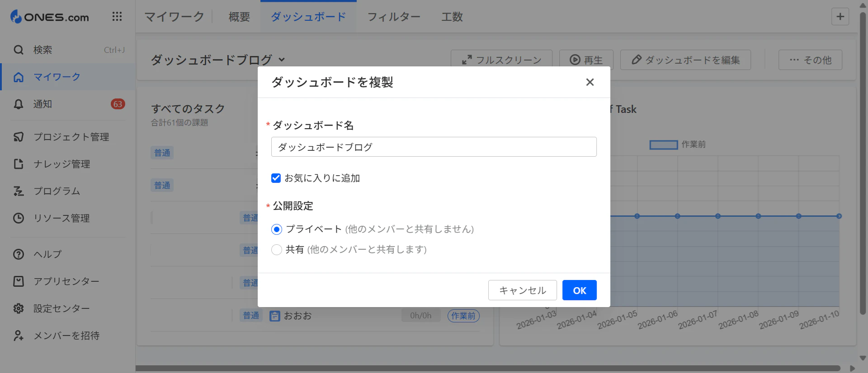Go to プロジェクト管理 in sidebar
Screen dimensions: 868x373
click(x=68, y=137)
